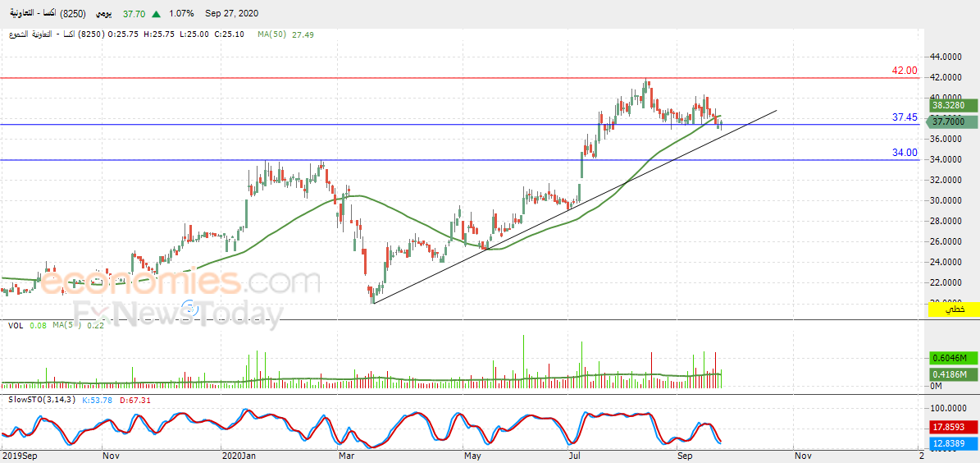Select the 'يومي' daily interval label
This screenshot has width=980, height=463.
[106, 13]
